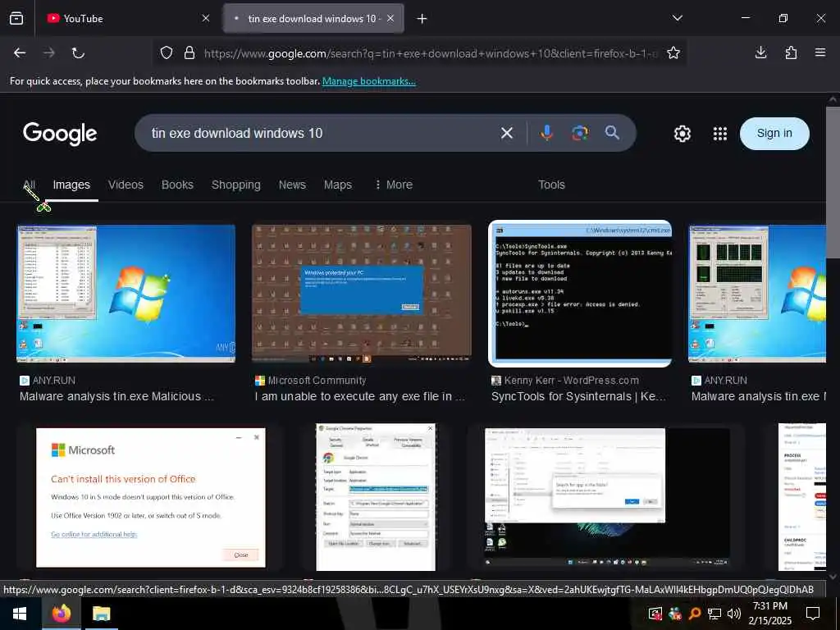Open SyncTools for Sysinternals link
This screenshot has height=630, width=840.
(x=578, y=396)
